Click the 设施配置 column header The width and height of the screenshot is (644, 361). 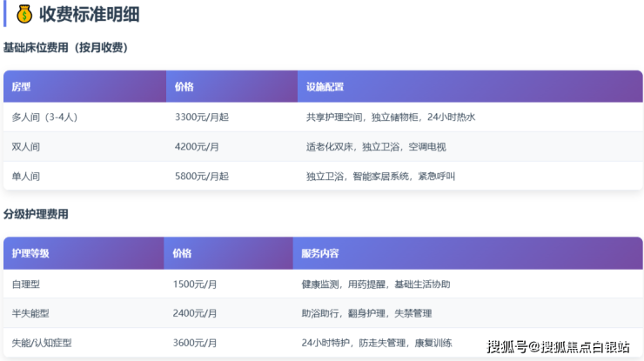[325, 87]
